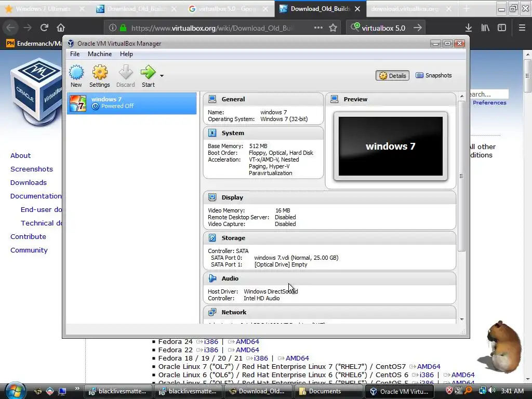The height and width of the screenshot is (399, 532).
Task: Open the Contribute link on the webpage
Action: tap(28, 237)
